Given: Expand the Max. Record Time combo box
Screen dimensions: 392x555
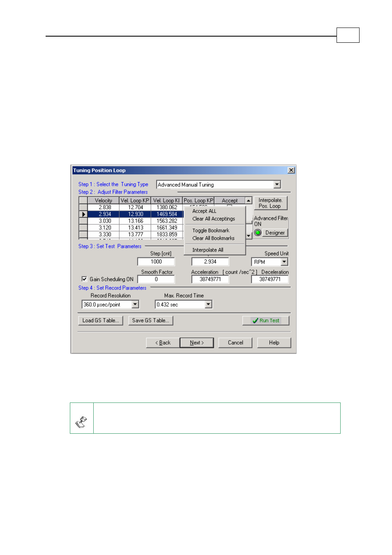Looking at the screenshot, I should pyautogui.click(x=208, y=304).
